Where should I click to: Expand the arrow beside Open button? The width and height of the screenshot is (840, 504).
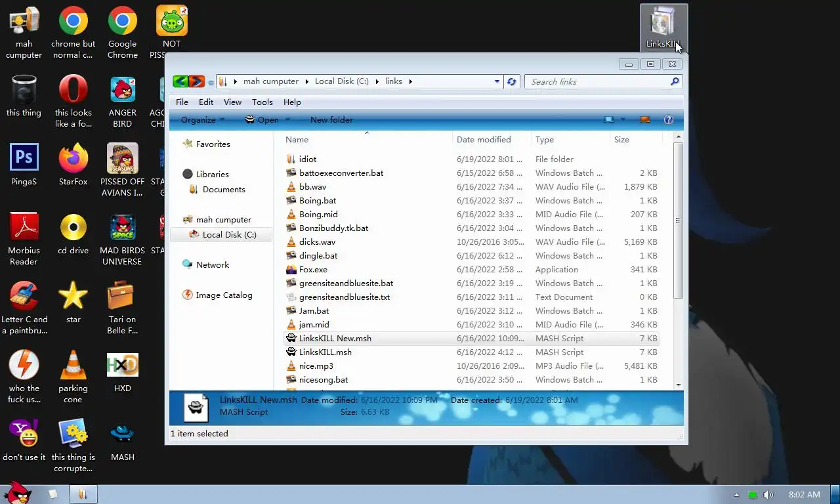[x=286, y=119]
